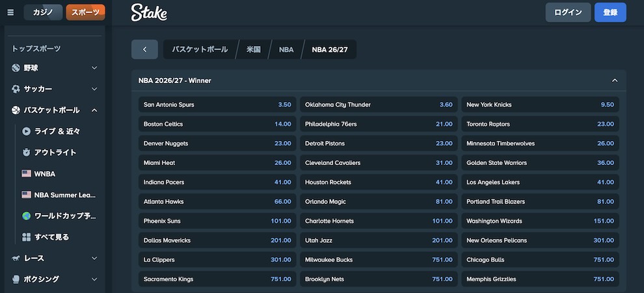Pick Charlotte Hornets at 101.00
The image size is (644, 293).
point(379,221)
